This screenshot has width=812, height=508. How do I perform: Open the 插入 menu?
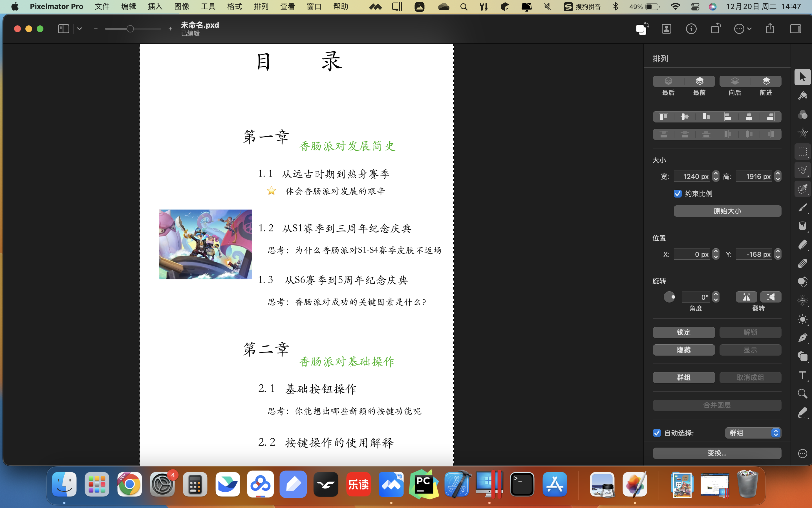[155, 7]
